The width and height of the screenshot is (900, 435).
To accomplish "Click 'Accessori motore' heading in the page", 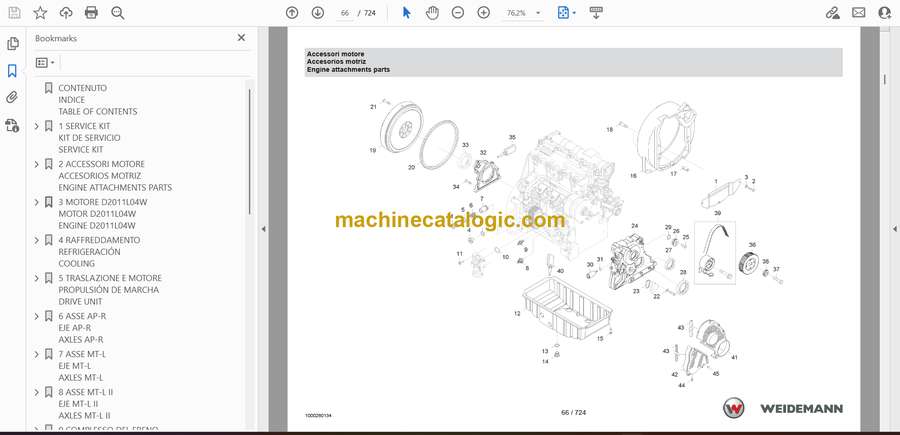I will 335,53.
